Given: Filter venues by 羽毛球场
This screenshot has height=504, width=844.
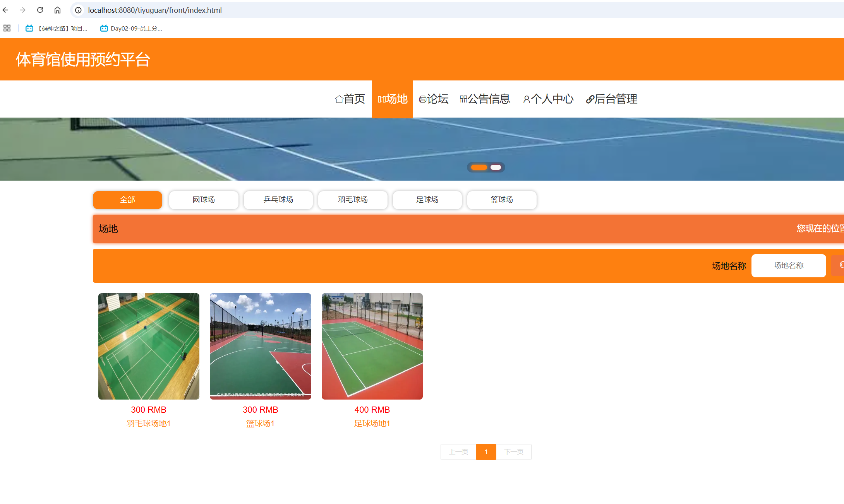Looking at the screenshot, I should point(353,200).
